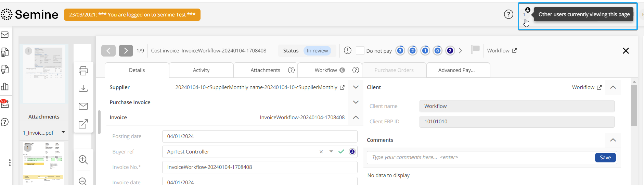Open document in new window icon
This screenshot has width=644, height=185.
coord(83,124)
